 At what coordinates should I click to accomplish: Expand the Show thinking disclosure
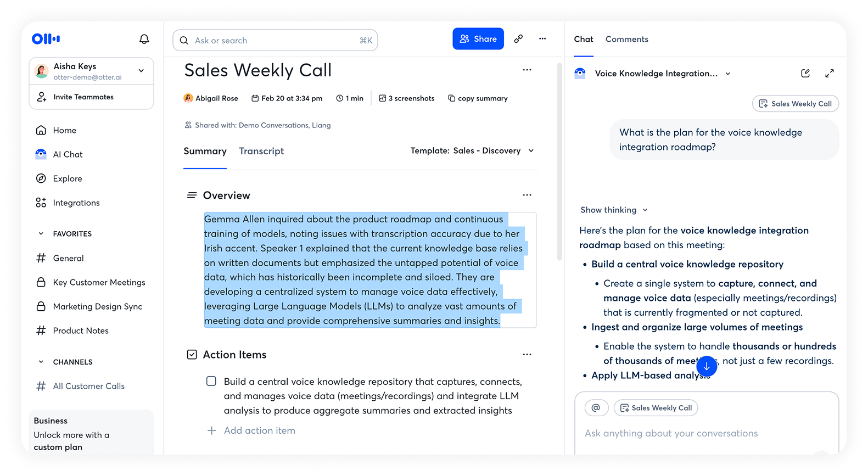(x=614, y=210)
